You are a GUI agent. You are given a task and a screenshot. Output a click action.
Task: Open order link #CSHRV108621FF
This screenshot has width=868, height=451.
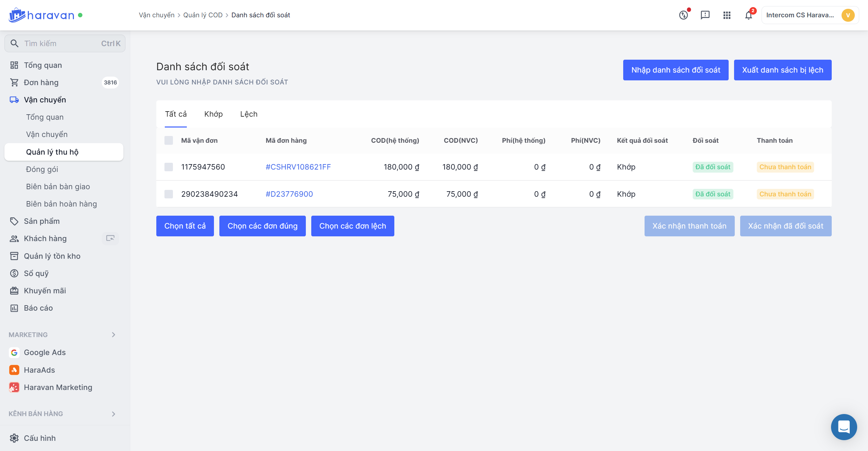pos(298,167)
